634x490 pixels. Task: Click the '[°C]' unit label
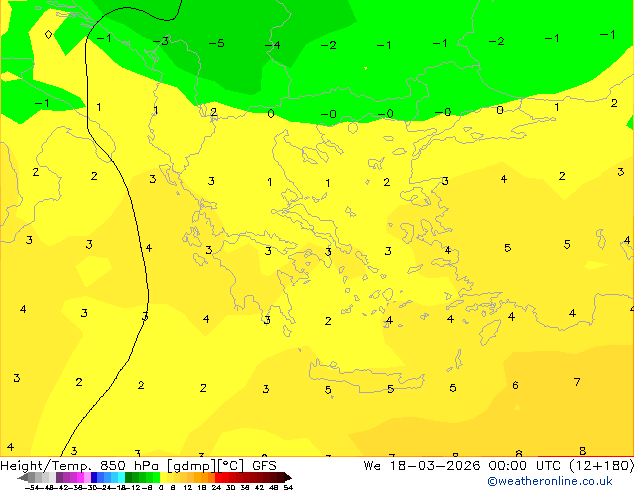[230, 466]
